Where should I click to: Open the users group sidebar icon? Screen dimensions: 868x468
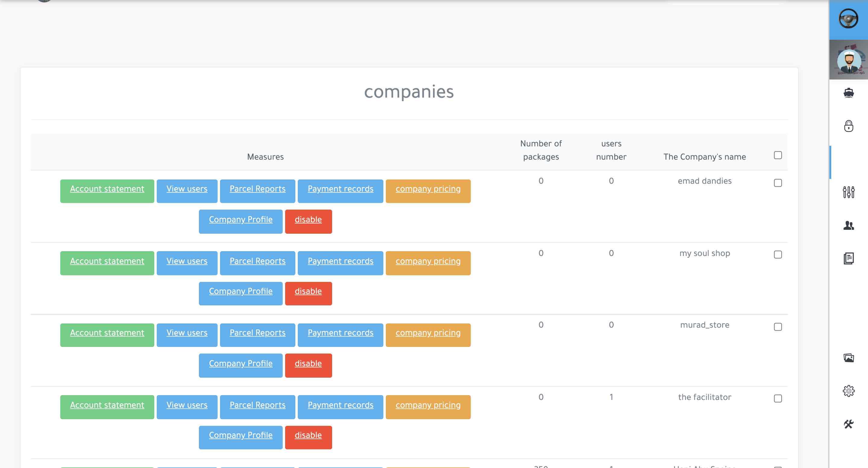848,225
